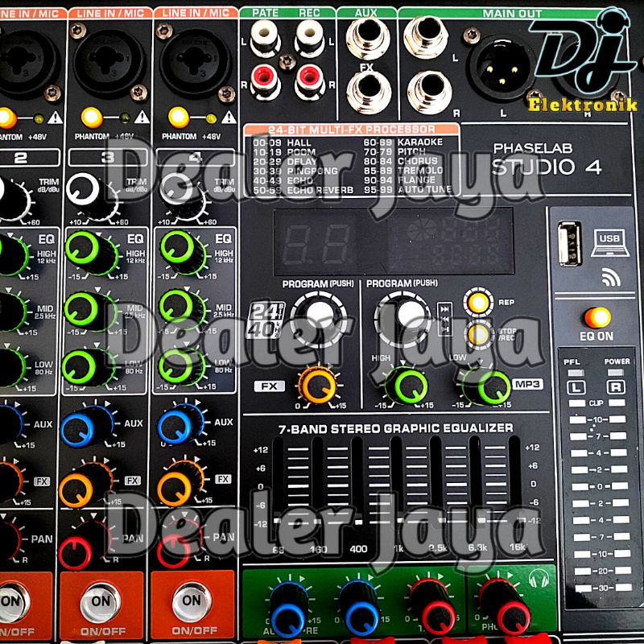Toggle PHANTOM +48V button on channel 4

coord(179,118)
